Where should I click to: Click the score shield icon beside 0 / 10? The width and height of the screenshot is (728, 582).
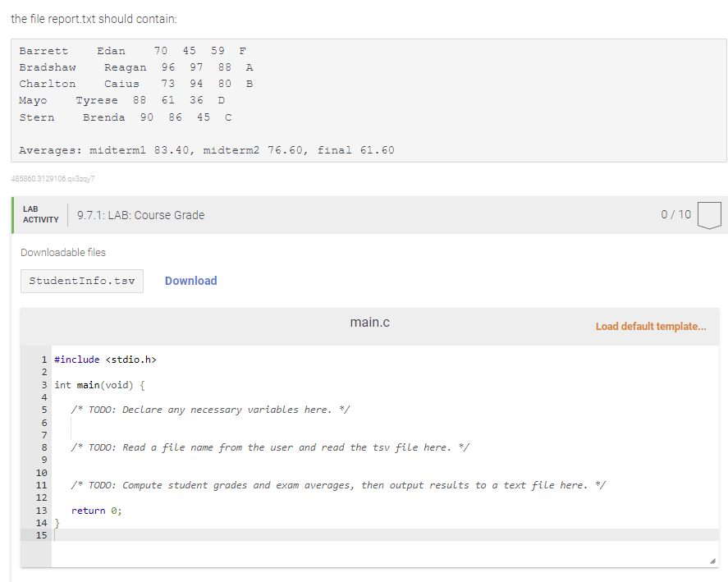709,215
